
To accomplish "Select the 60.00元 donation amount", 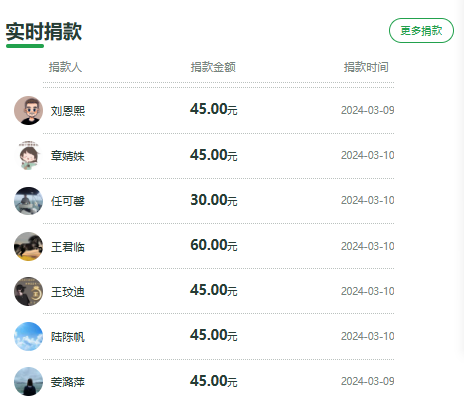I will click(x=214, y=245).
